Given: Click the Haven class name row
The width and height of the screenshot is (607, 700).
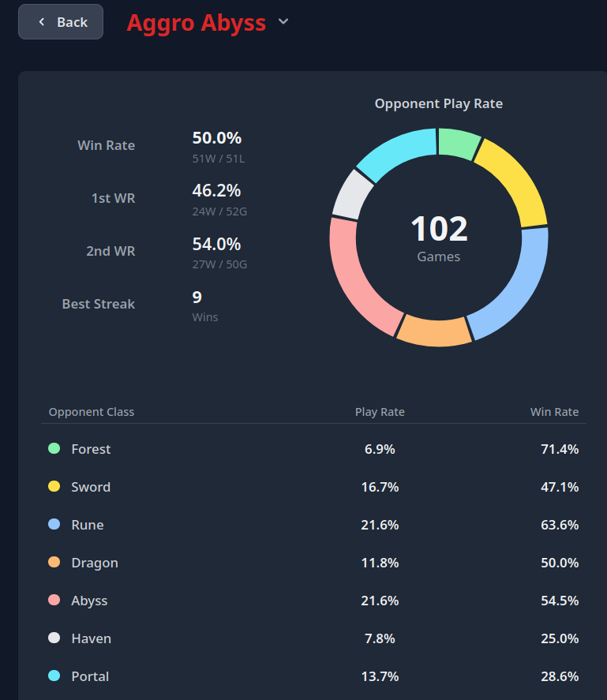Looking at the screenshot, I should tap(91, 639).
